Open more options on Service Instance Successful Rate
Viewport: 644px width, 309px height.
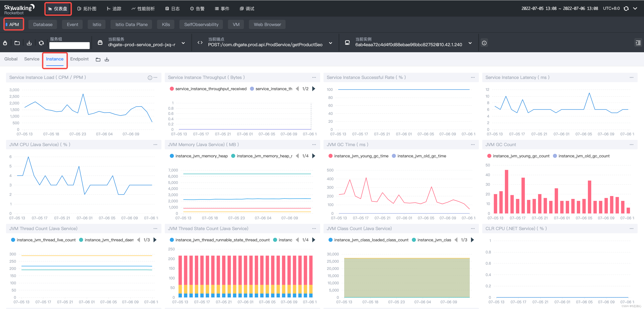coord(473,77)
